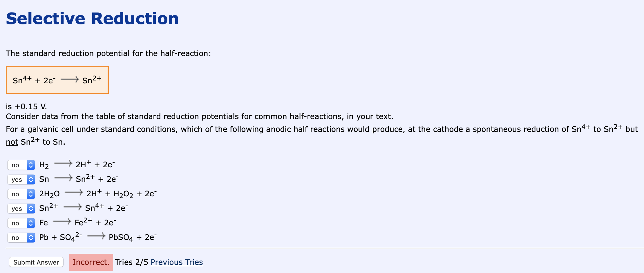Viewport: 644px width, 273px height.
Task: Click the stepper arrows on the H2 selector
Action: pos(30,165)
